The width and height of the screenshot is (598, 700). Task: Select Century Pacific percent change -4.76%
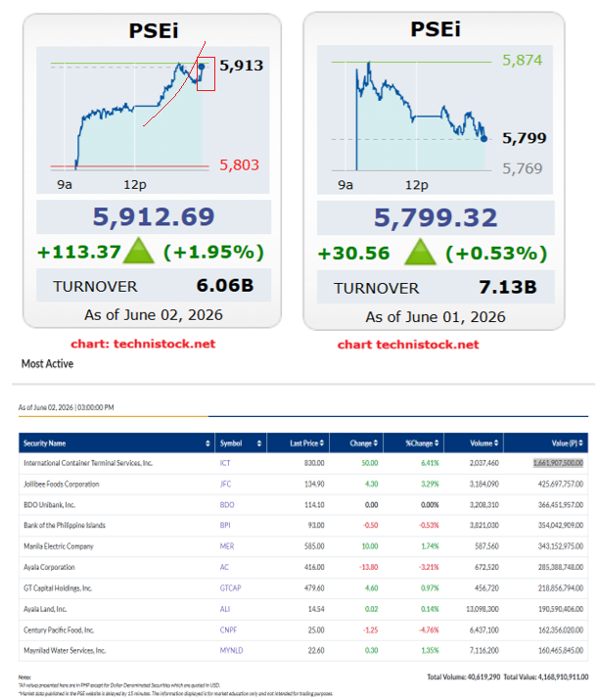(429, 630)
